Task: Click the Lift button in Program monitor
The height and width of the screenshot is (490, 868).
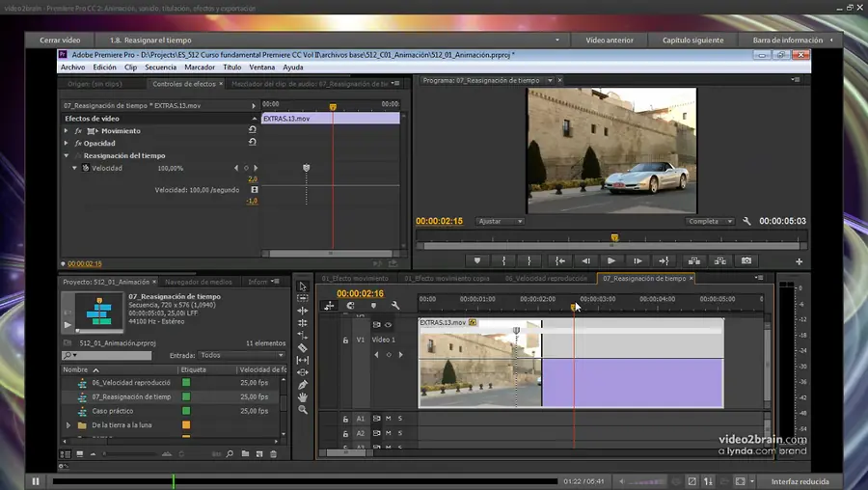Action: [693, 260]
